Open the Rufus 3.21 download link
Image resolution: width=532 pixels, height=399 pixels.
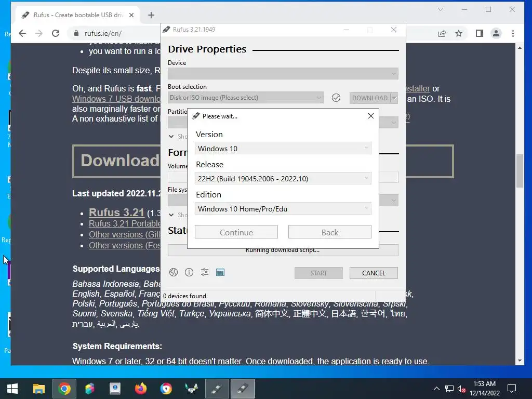click(x=117, y=212)
